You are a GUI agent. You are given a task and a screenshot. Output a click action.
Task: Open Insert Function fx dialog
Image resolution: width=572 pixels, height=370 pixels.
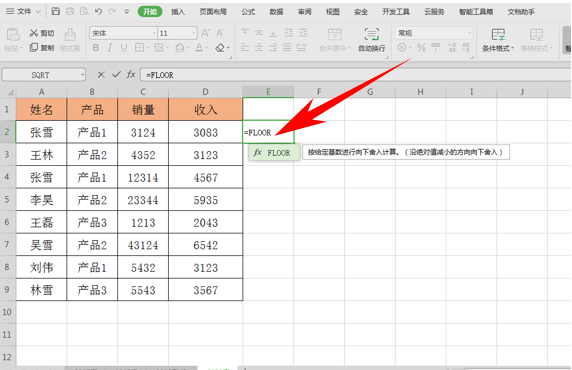coord(131,75)
